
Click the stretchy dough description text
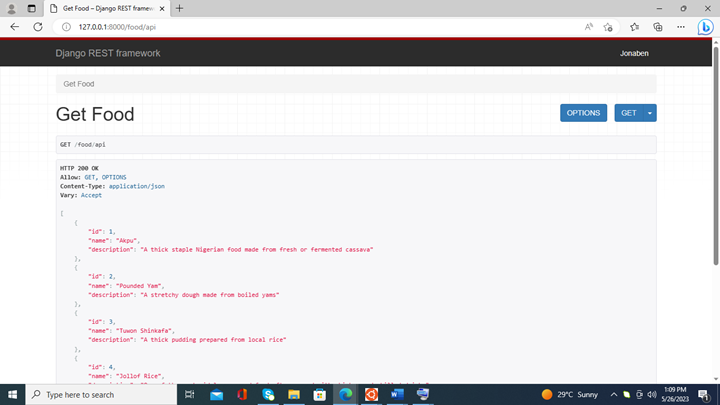[209, 295]
